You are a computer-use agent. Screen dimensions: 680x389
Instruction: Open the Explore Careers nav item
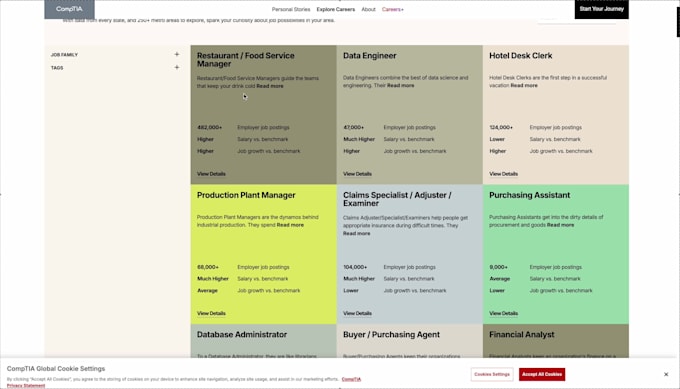[336, 9]
